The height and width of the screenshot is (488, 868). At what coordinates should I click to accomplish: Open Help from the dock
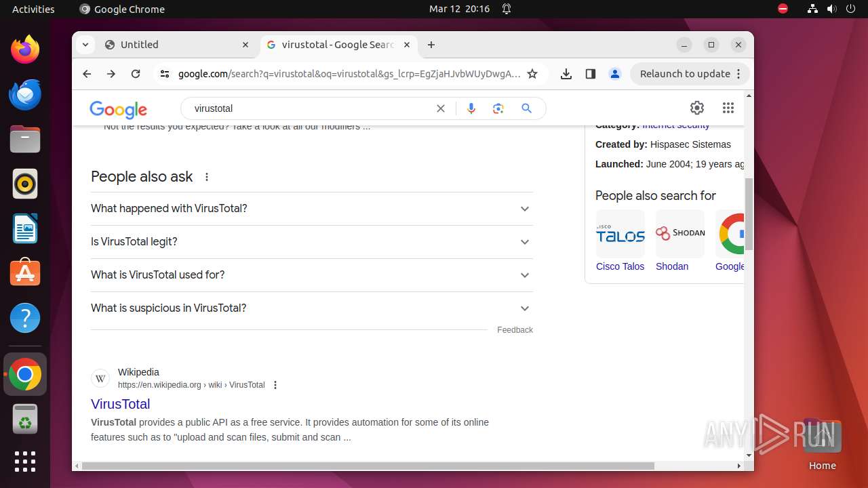click(25, 318)
